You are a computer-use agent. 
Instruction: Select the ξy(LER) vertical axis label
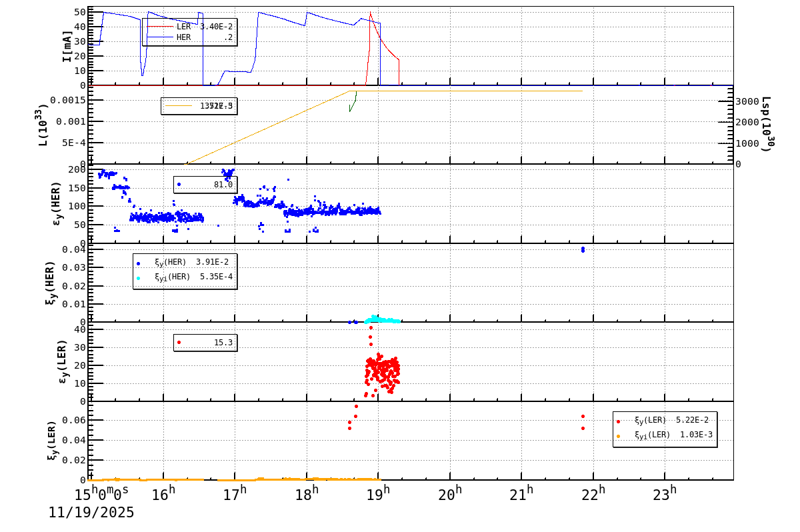51,441
